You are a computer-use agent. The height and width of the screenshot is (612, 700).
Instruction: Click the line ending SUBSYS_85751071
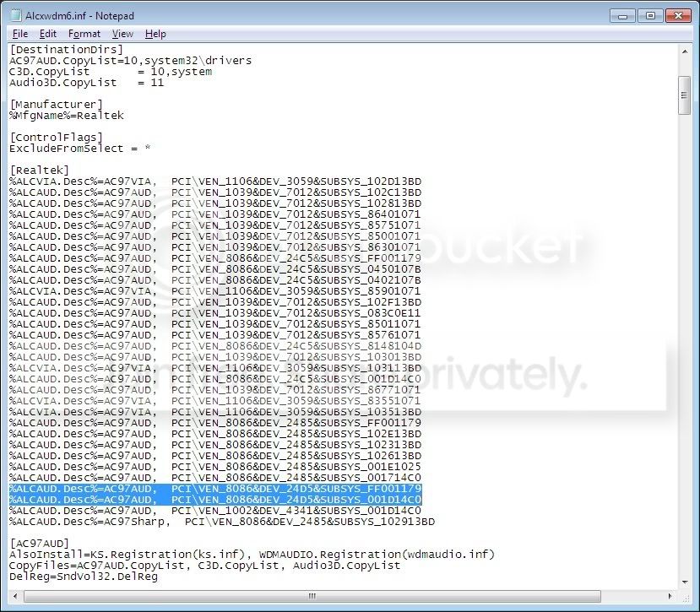pyautogui.click(x=215, y=225)
